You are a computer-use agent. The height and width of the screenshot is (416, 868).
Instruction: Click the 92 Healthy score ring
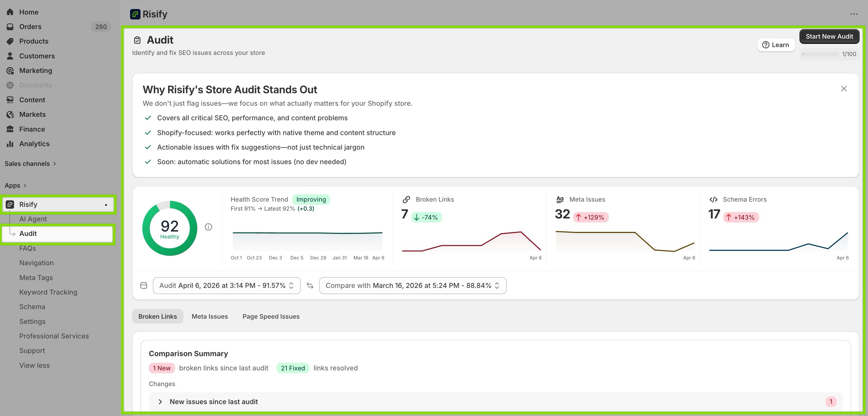coord(170,228)
